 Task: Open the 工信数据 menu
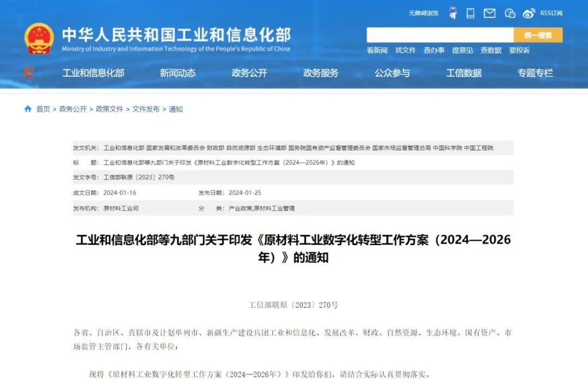464,73
